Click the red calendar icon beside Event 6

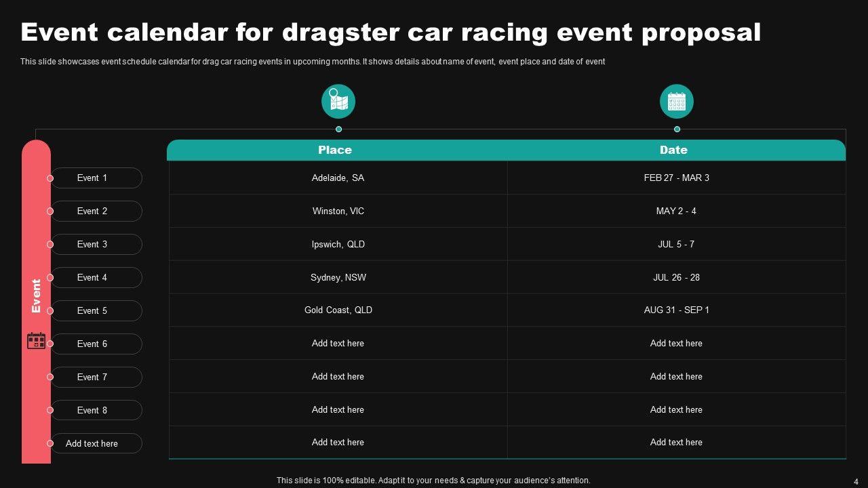pyautogui.click(x=36, y=340)
